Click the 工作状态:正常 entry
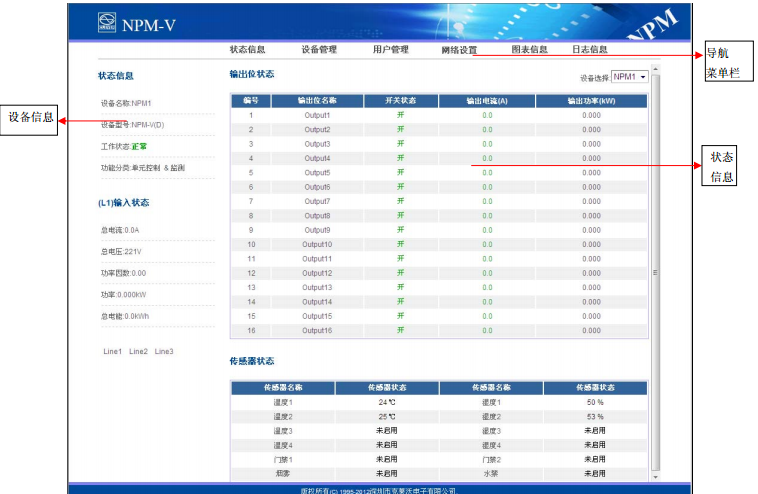The image size is (758, 494). click(124, 146)
